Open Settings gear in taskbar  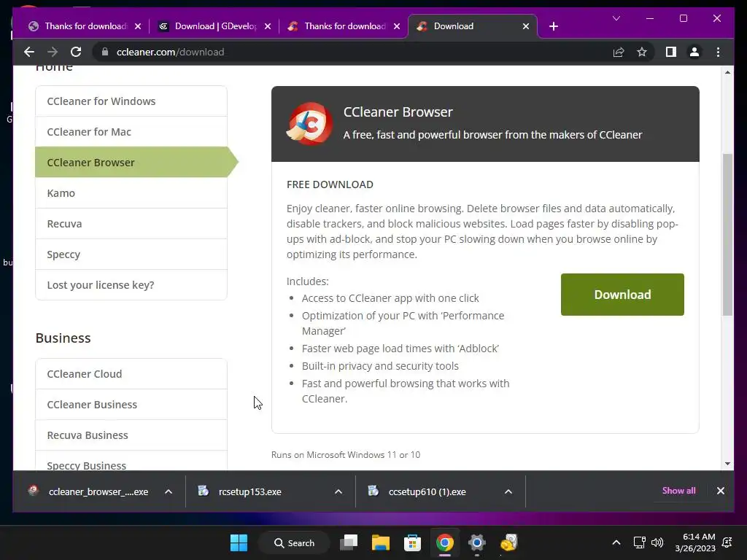(x=476, y=542)
